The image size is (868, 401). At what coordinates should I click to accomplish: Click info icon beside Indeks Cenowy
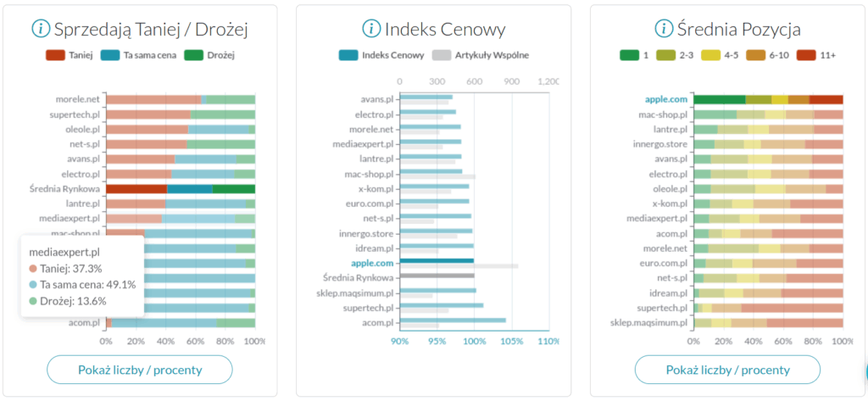(x=371, y=28)
